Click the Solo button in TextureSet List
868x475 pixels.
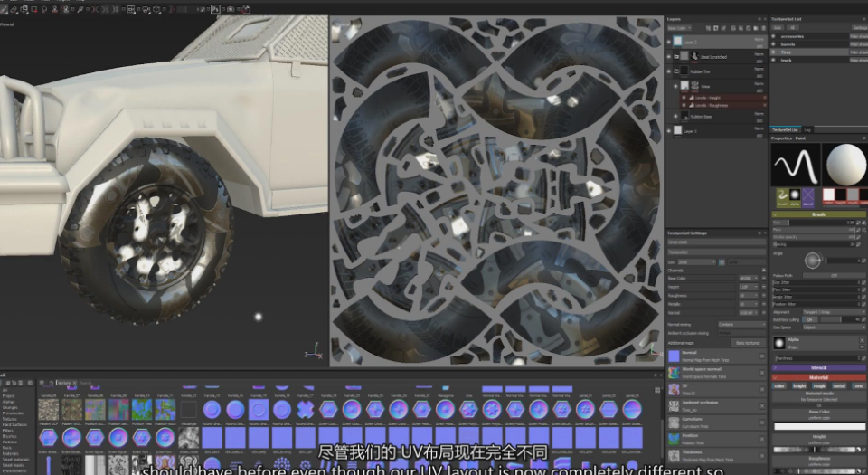point(778,28)
